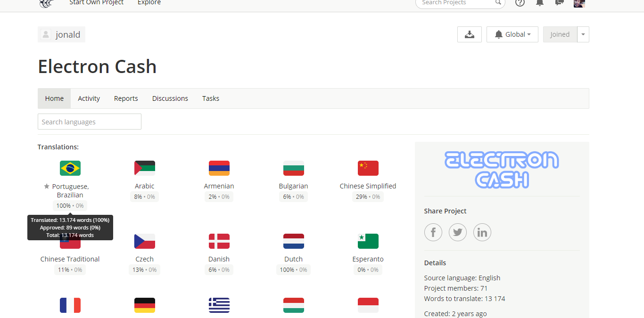Open the help question-mark icon

click(x=520, y=3)
